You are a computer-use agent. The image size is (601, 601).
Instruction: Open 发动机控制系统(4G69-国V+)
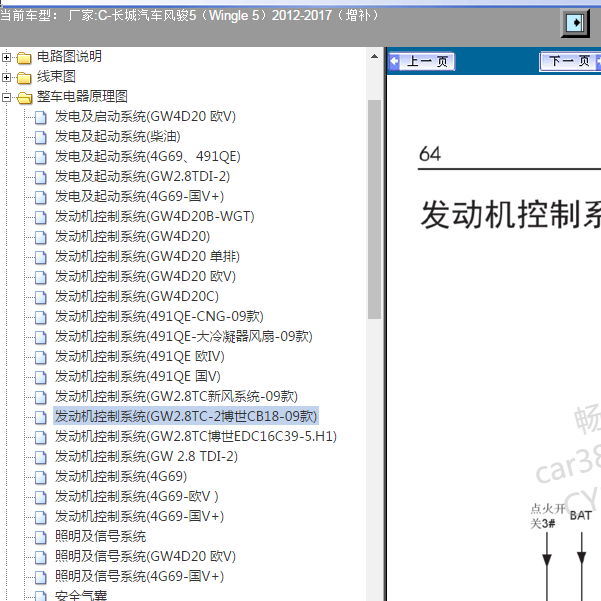(x=140, y=516)
